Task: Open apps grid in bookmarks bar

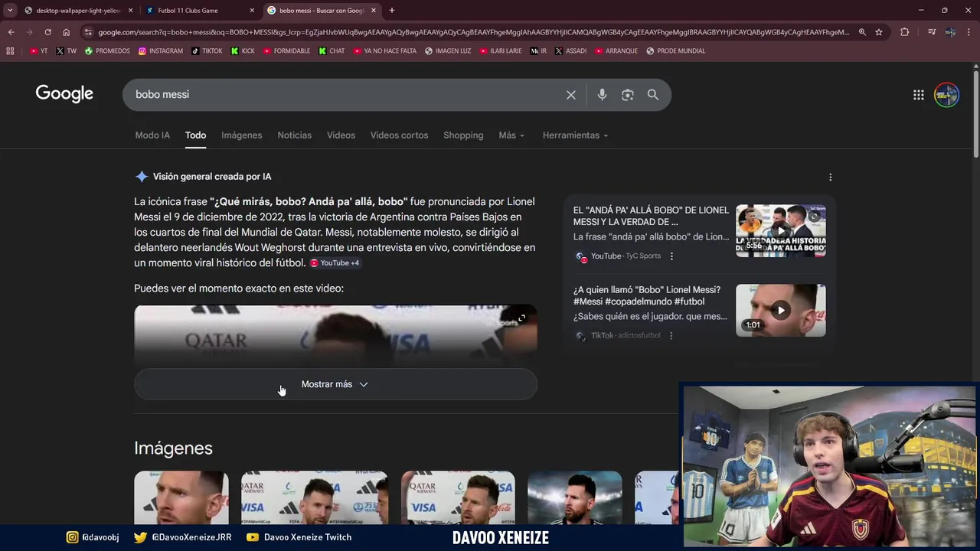Action: 10,51
